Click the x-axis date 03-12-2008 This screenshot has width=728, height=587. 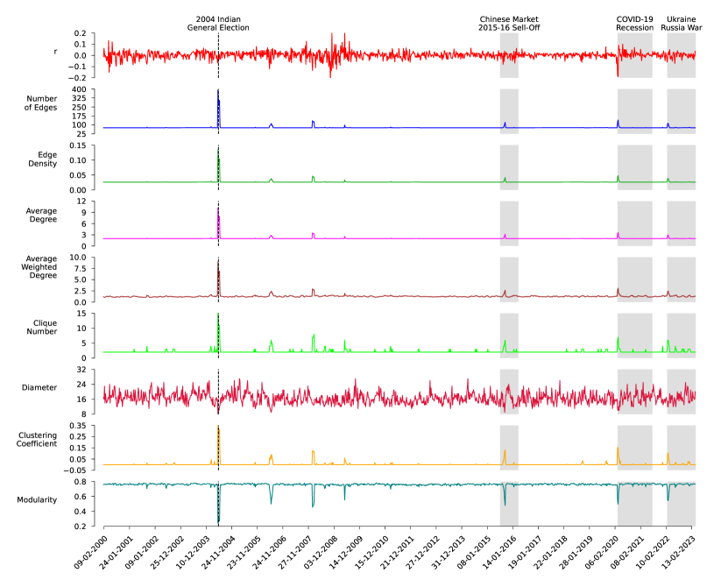pos(321,552)
